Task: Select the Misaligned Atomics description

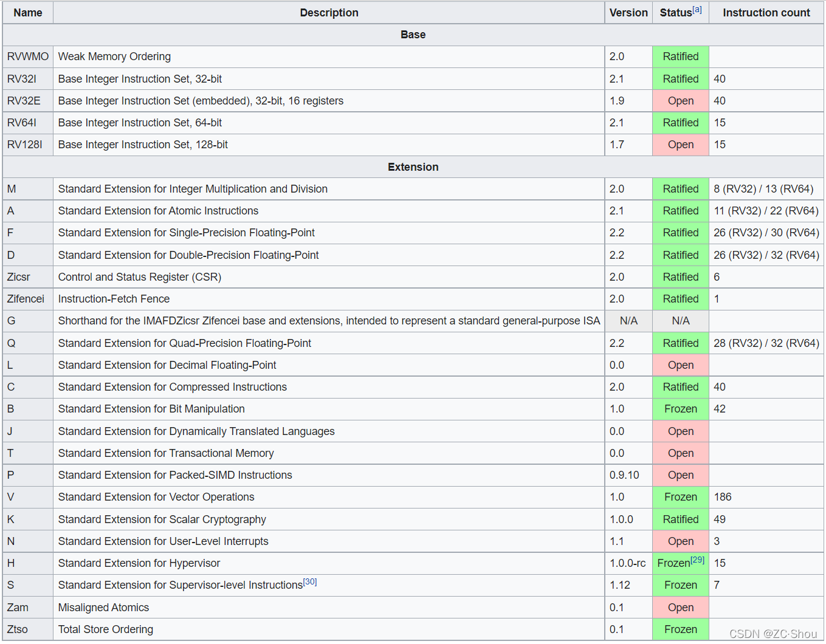Action: (103, 608)
